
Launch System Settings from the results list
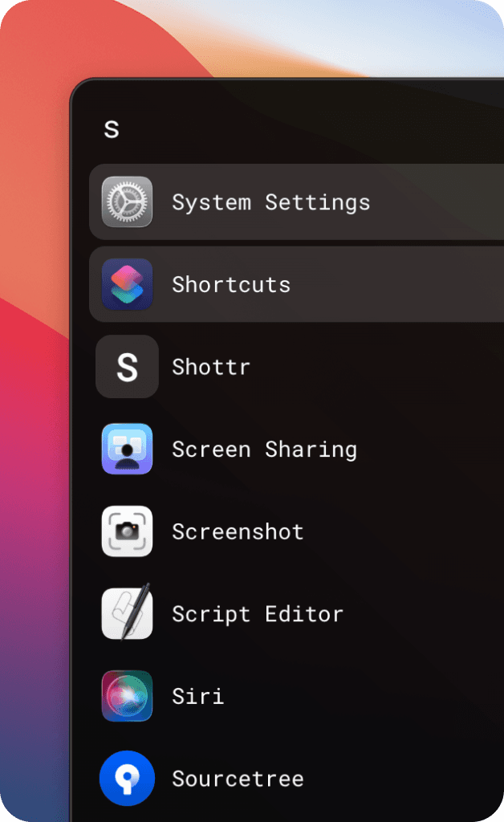[270, 202]
